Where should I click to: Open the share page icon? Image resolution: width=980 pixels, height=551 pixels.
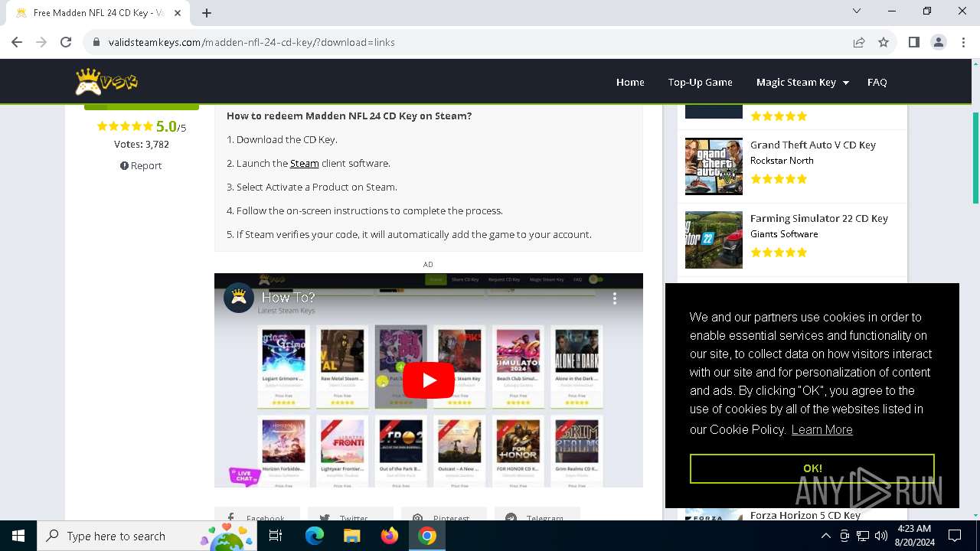(859, 42)
